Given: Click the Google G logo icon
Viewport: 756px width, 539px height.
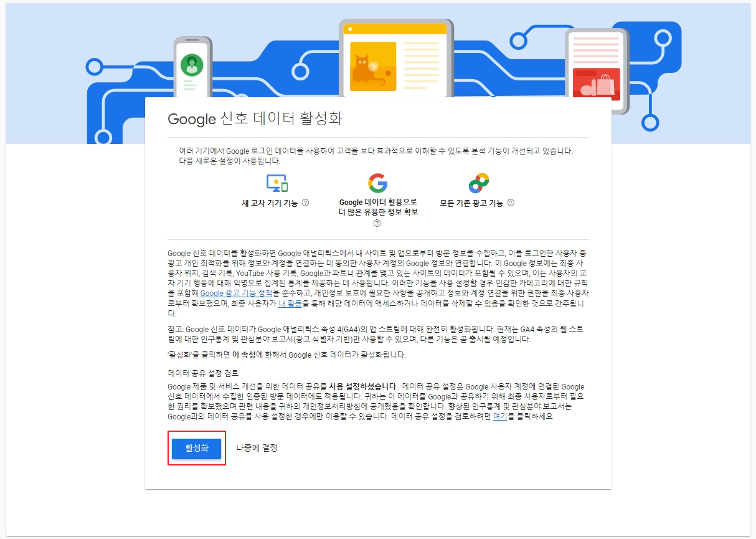Looking at the screenshot, I should pyautogui.click(x=377, y=183).
